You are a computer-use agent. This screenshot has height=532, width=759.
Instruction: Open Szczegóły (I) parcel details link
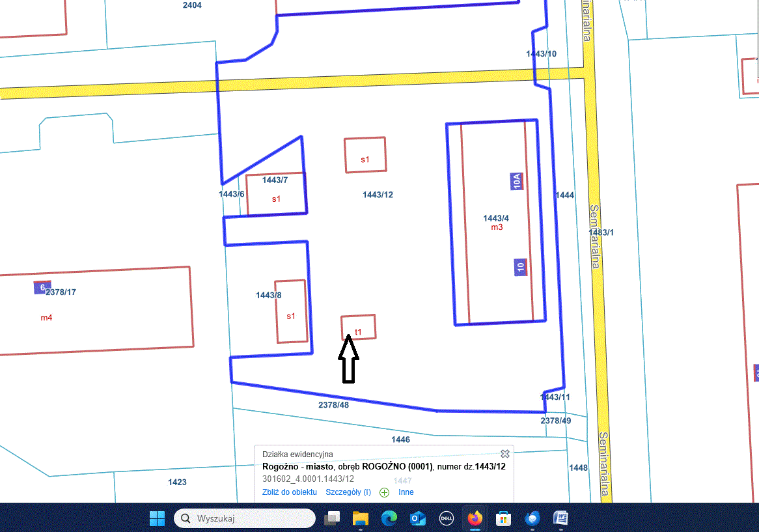click(348, 492)
